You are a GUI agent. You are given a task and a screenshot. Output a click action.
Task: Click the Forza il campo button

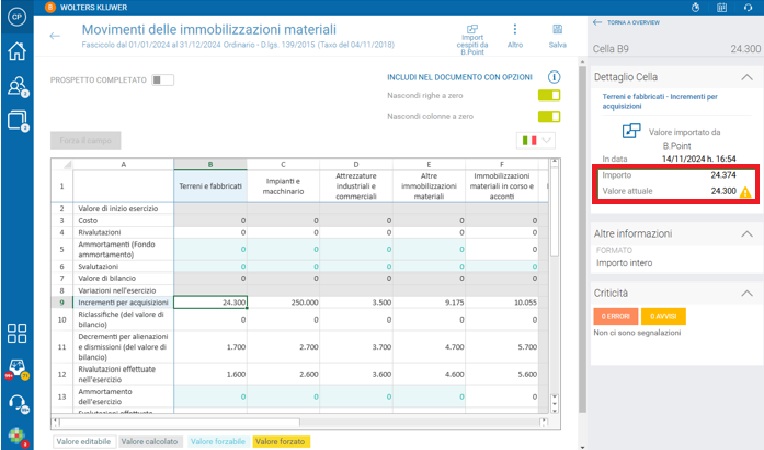pos(86,140)
